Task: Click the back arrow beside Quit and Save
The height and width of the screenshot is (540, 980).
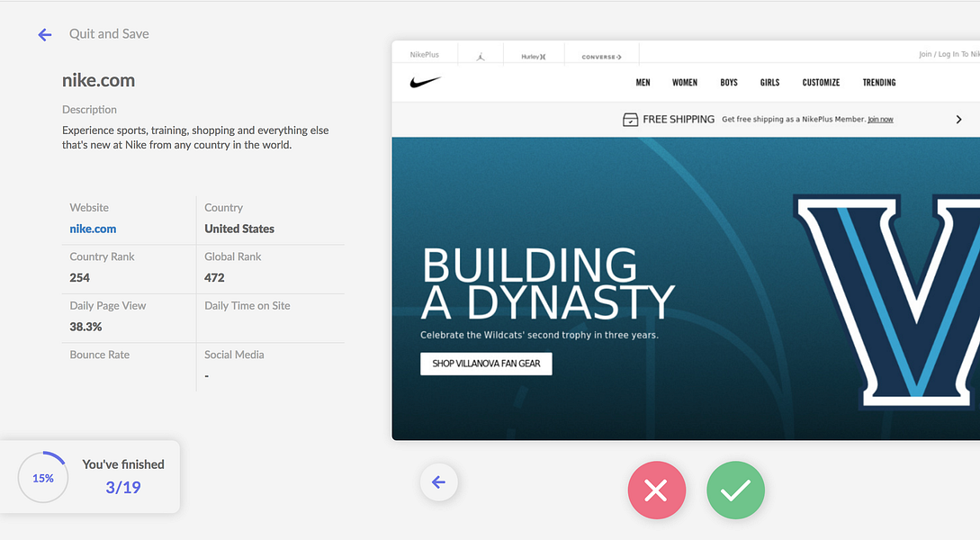Action: click(x=44, y=34)
